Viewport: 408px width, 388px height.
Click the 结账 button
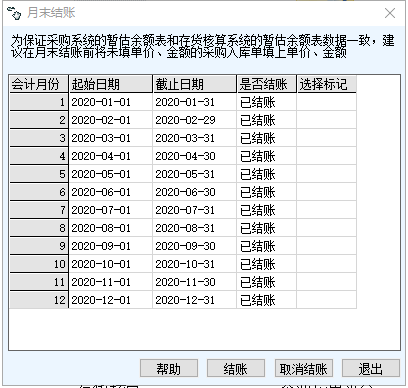click(x=236, y=368)
